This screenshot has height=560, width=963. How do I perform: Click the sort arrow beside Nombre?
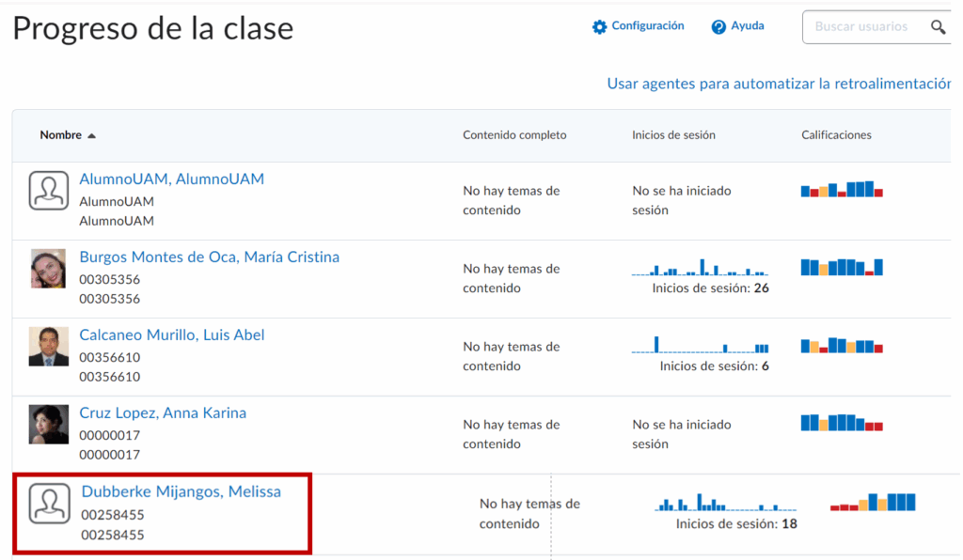[x=91, y=136]
